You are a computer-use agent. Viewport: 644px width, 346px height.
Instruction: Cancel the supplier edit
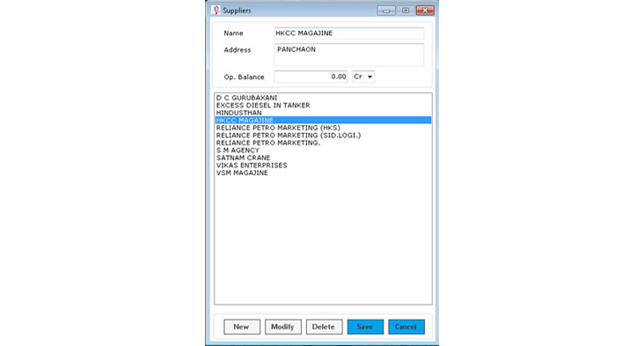(406, 327)
